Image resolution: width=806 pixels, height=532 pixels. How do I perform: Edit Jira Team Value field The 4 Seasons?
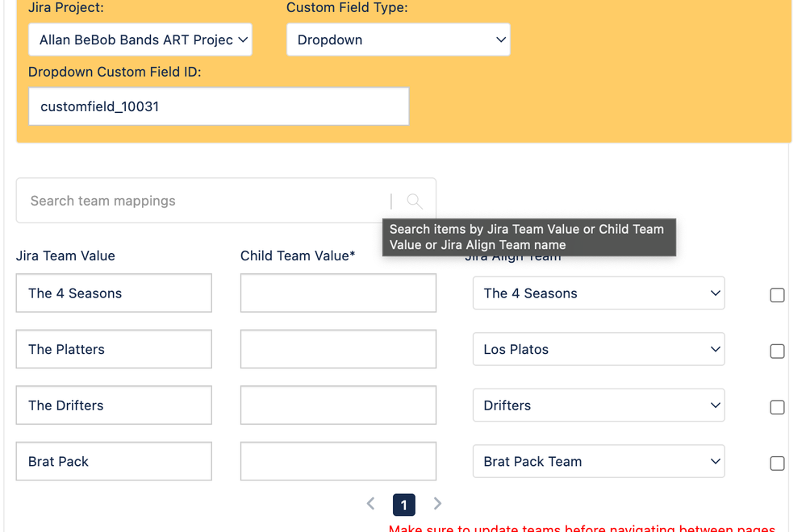click(114, 293)
